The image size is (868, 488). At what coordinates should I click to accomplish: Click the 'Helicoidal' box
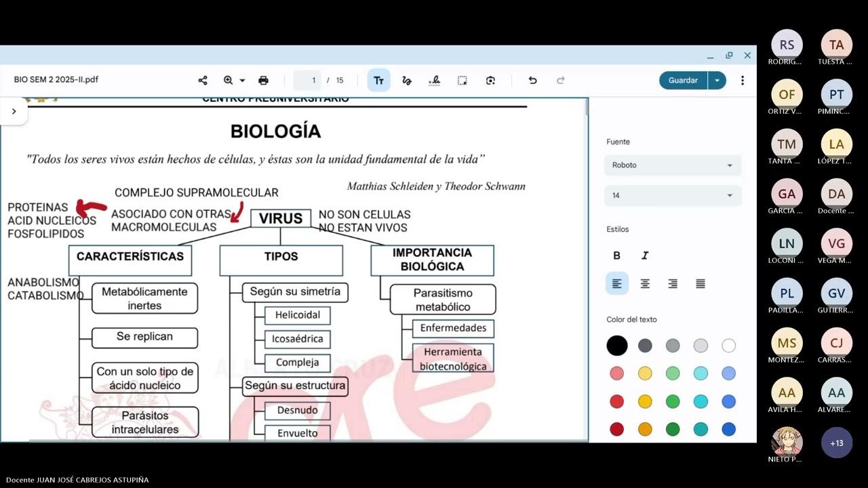pos(298,315)
